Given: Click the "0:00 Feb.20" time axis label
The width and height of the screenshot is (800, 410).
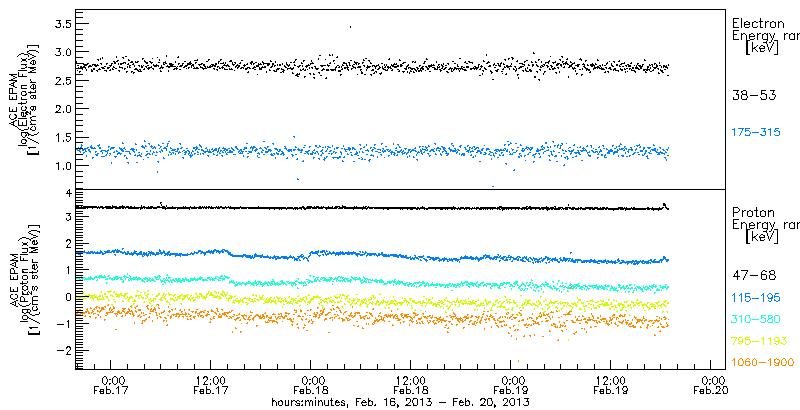Looking at the screenshot, I should point(712,386).
